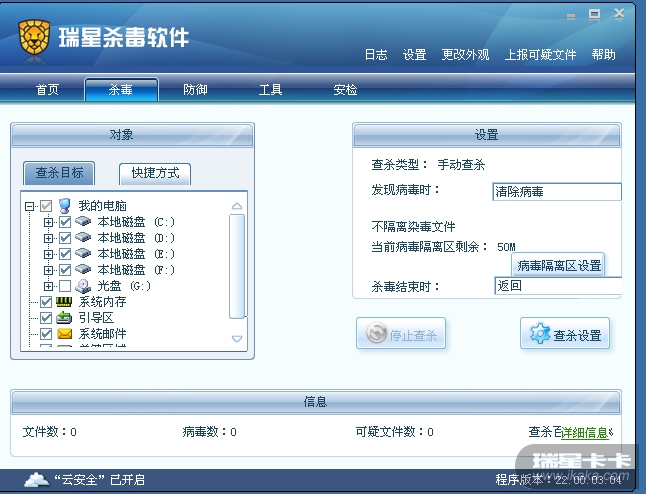This screenshot has width=646, height=494.
Task: Expand local disk E: tree node
Action: tap(48, 254)
